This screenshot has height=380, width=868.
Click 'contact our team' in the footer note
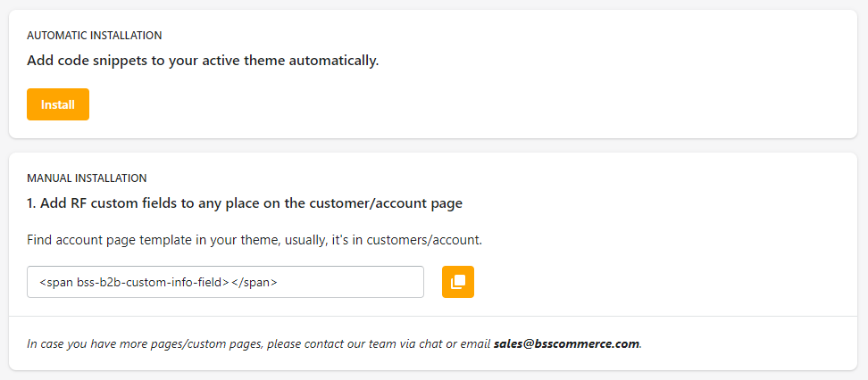(363, 343)
